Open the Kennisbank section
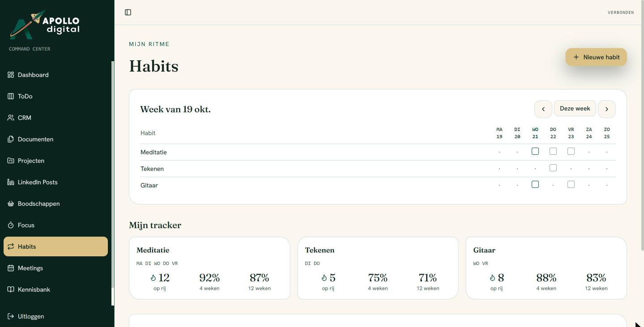644x327 pixels. pyautogui.click(x=55, y=289)
